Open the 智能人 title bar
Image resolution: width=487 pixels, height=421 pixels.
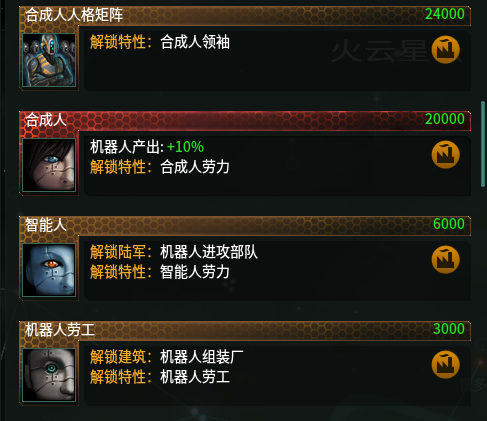point(245,225)
